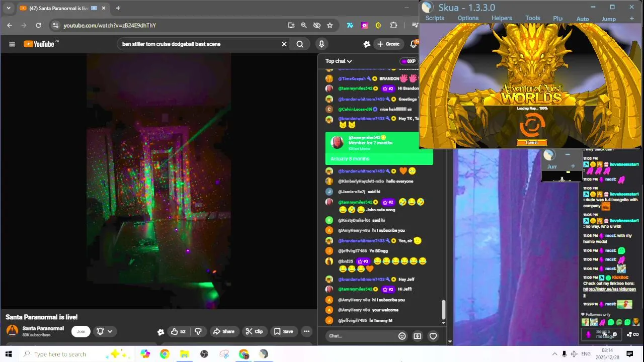This screenshot has width=644, height=362.
Task: Open OBS Studio from taskbar
Action: point(204,354)
